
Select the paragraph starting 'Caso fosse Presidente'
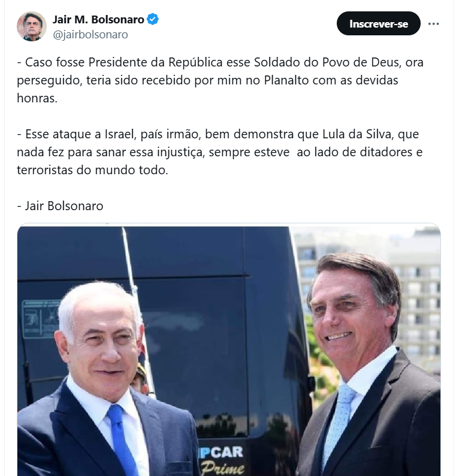(220, 80)
